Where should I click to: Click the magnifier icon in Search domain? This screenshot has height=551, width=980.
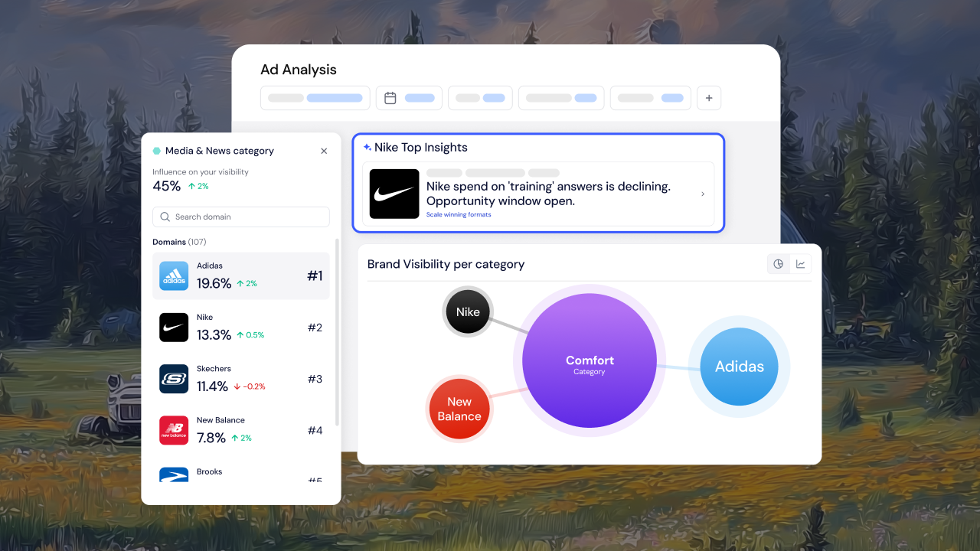(165, 217)
